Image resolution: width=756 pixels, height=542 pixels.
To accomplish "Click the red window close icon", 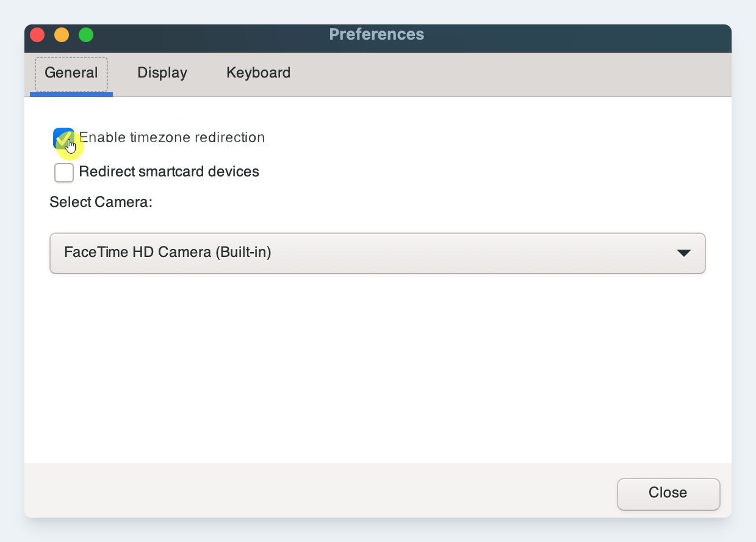I will tap(38, 35).
